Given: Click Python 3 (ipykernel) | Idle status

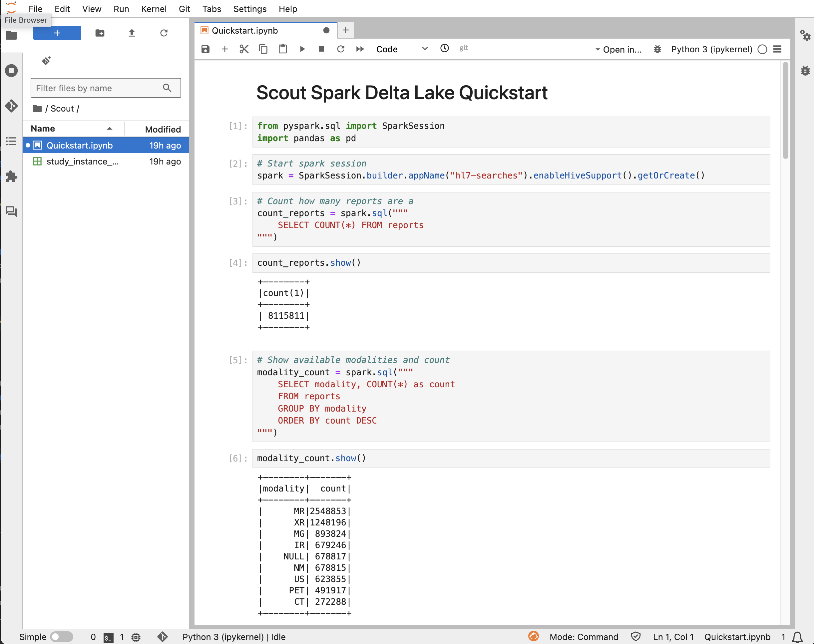Looking at the screenshot, I should coord(234,637).
